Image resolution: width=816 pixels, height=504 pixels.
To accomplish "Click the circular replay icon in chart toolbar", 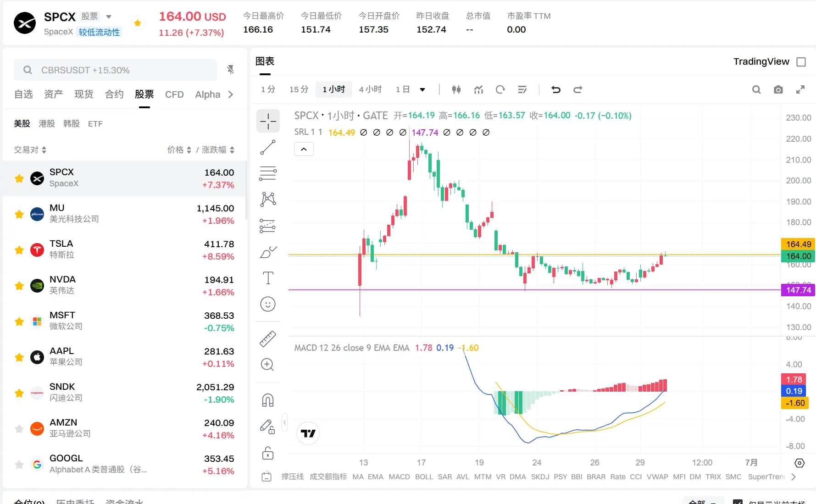I will click(x=500, y=89).
